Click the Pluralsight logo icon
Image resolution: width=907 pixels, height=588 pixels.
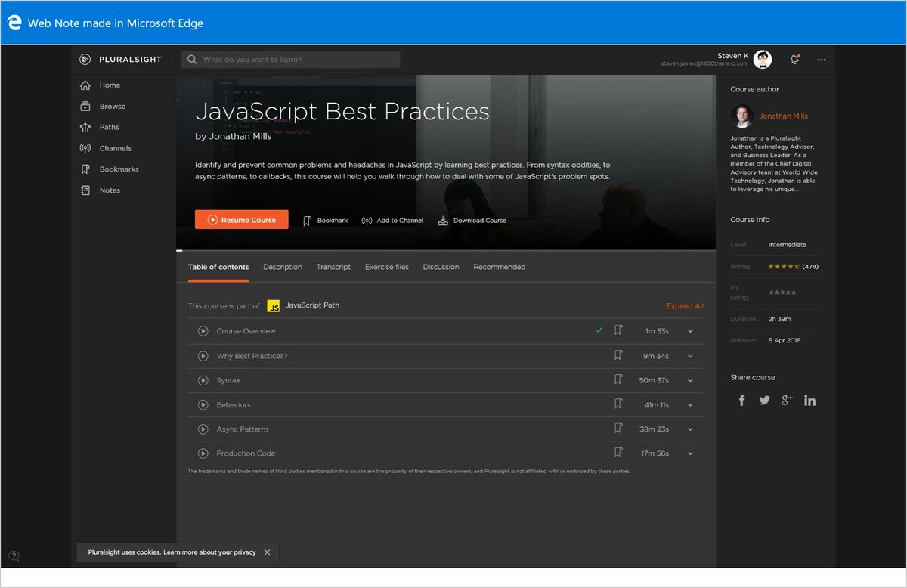[x=85, y=59]
